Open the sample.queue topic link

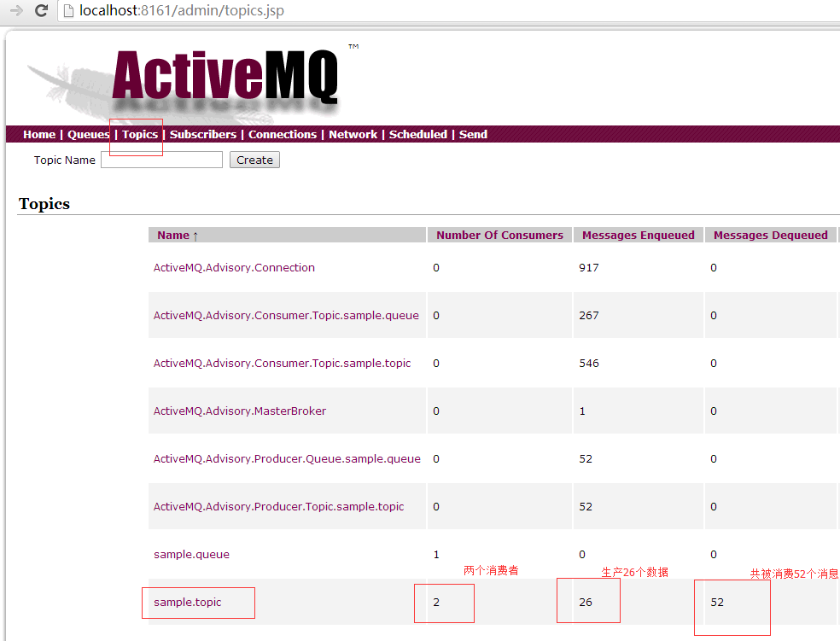click(191, 555)
